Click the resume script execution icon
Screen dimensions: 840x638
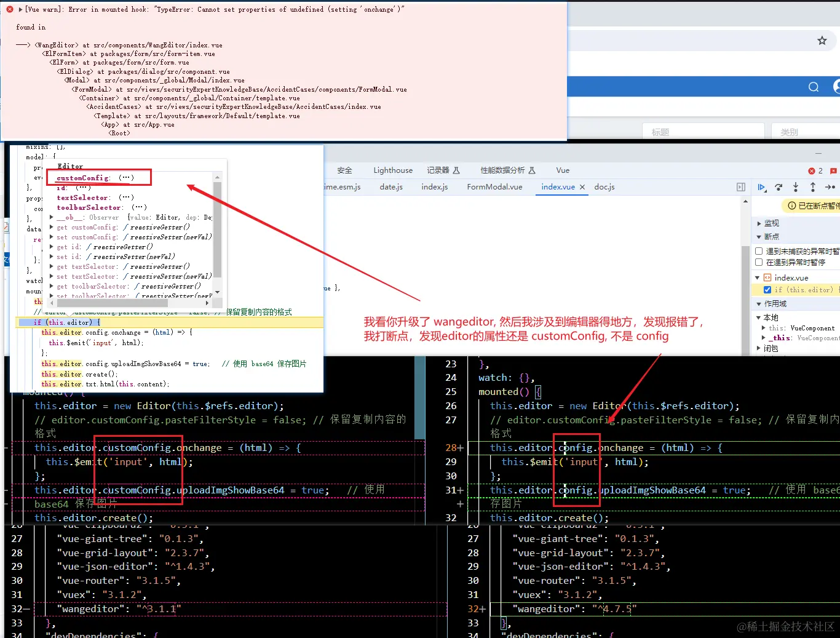coord(762,187)
